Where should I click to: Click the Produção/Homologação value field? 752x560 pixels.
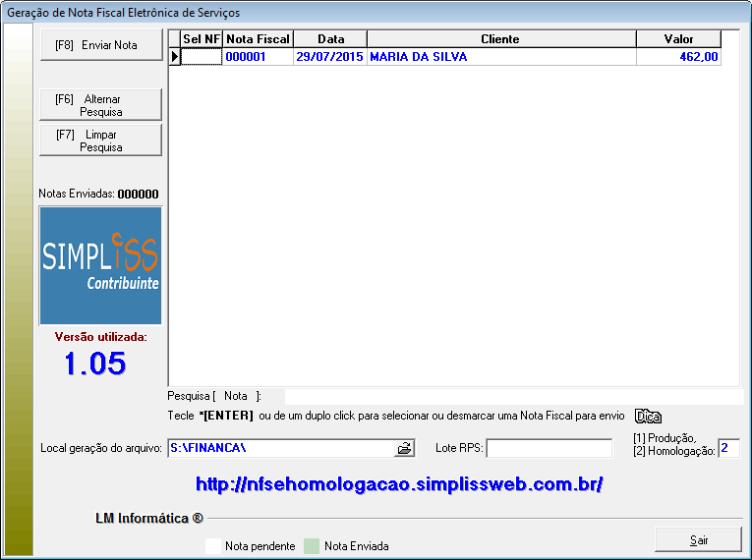728,448
